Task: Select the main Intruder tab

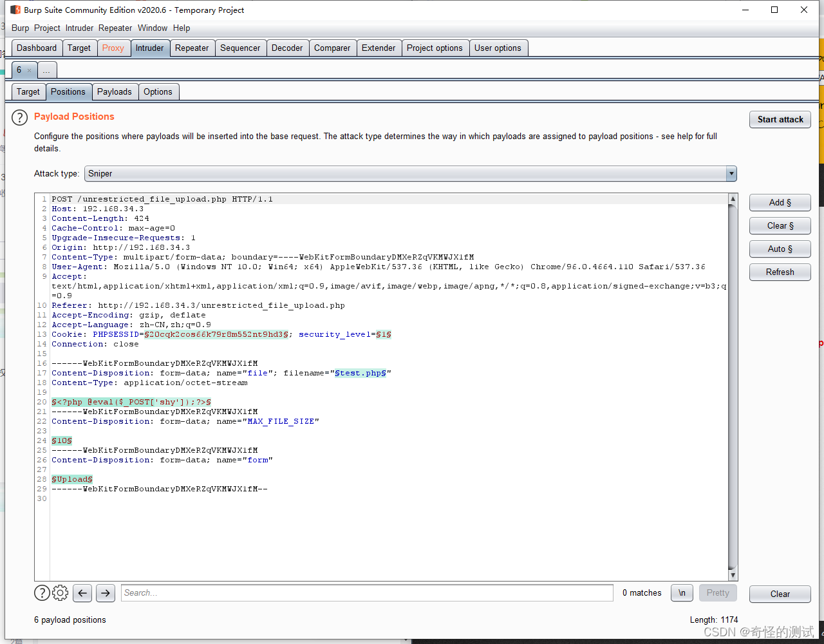Action: coord(150,48)
